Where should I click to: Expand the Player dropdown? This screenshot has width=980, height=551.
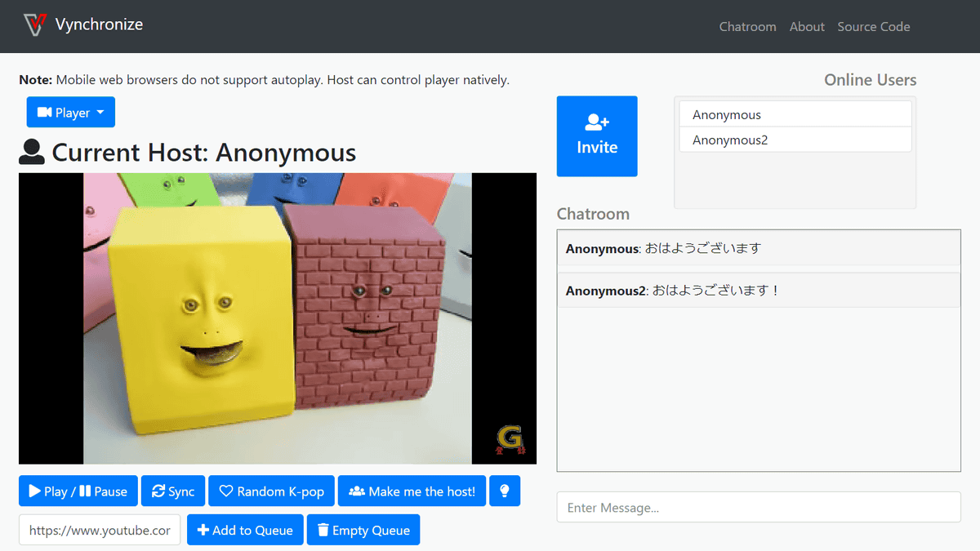click(71, 113)
